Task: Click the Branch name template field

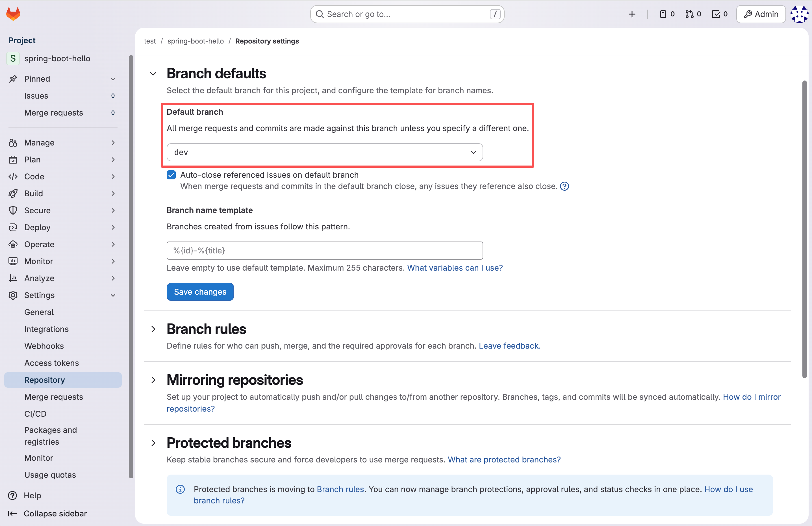Action: click(x=324, y=251)
